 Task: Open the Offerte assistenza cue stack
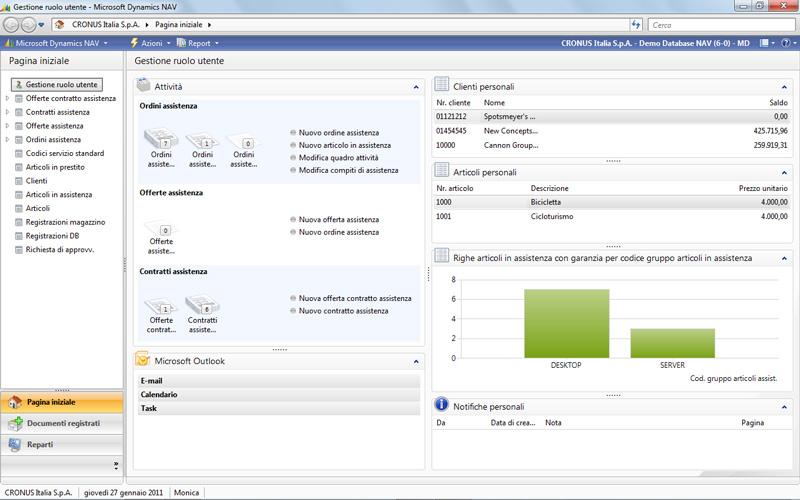(x=161, y=237)
